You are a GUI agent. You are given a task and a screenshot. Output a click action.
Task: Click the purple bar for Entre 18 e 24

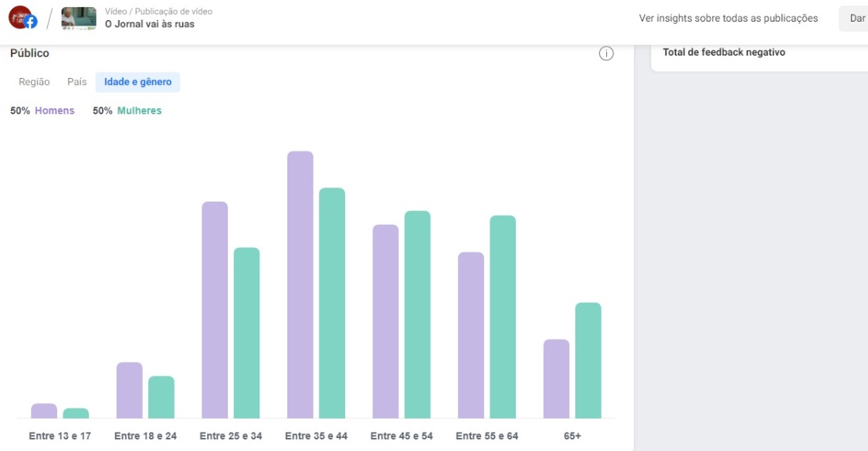130,390
